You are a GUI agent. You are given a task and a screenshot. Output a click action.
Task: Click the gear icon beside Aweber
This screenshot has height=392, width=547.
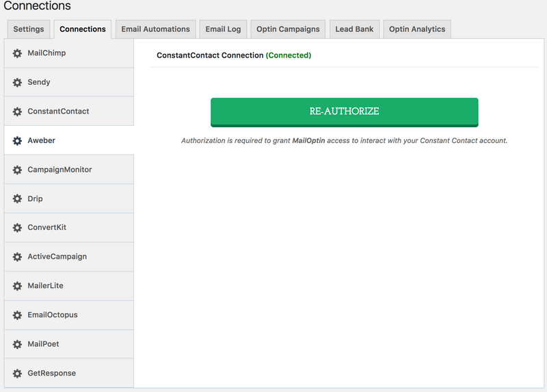17,140
